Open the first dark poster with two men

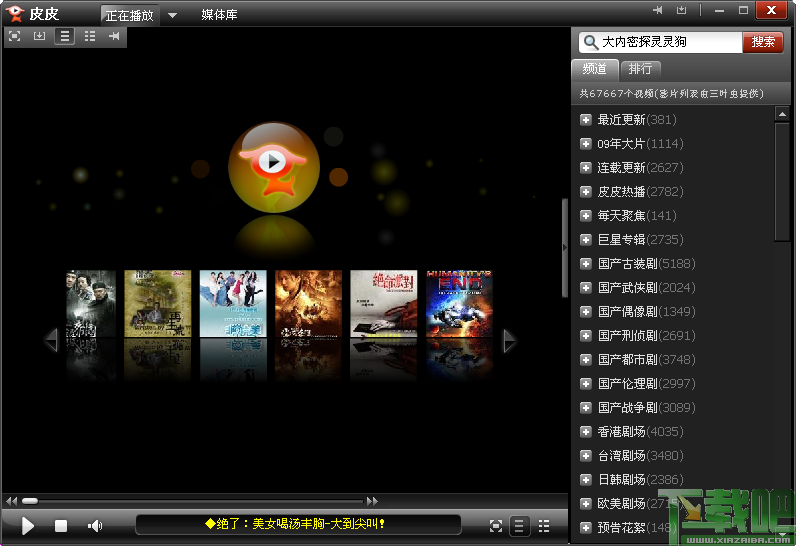pyautogui.click(x=91, y=303)
